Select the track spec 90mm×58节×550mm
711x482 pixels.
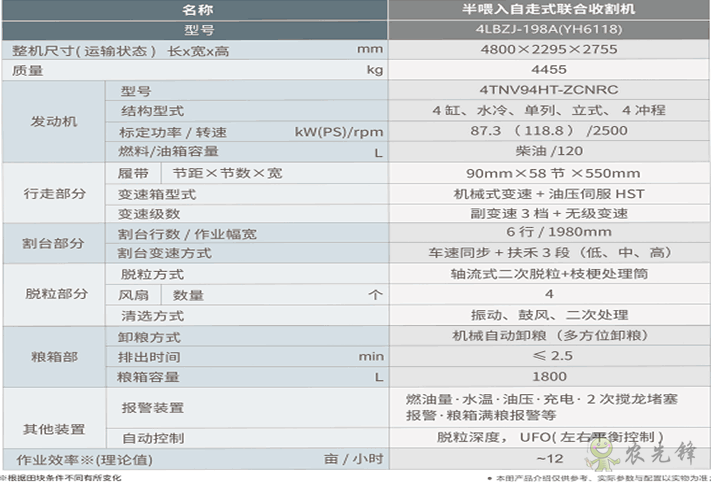click(x=549, y=173)
